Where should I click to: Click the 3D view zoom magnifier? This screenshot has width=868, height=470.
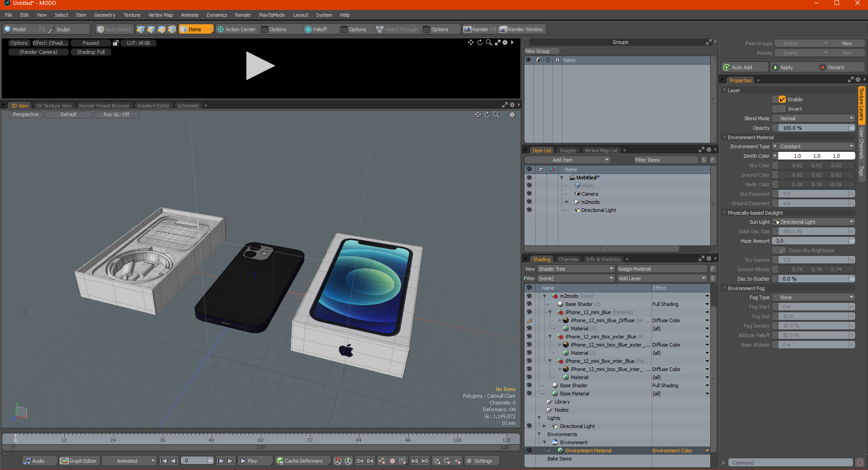[x=496, y=115]
